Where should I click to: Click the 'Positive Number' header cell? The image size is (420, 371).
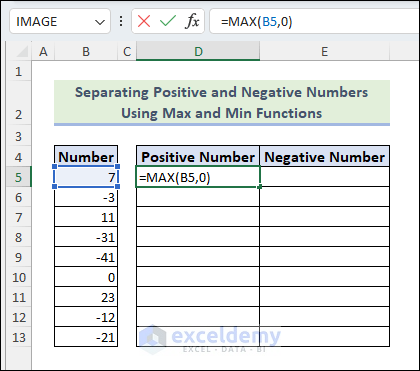[x=198, y=156]
